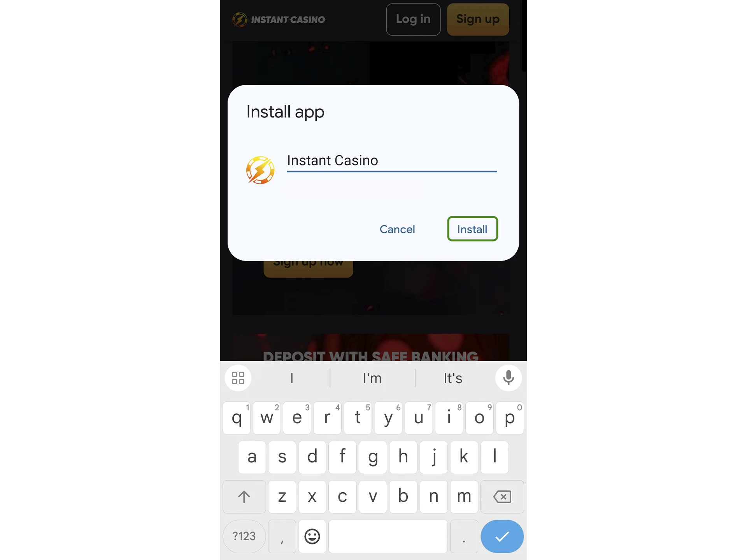The image size is (747, 560).
Task: Open the emoji keyboard icon
Action: (x=312, y=536)
